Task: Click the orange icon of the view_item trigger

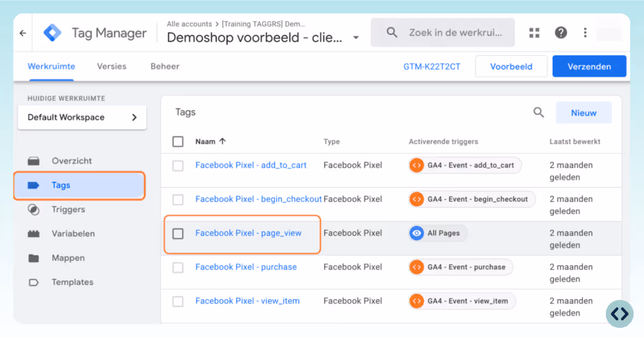Action: [416, 301]
